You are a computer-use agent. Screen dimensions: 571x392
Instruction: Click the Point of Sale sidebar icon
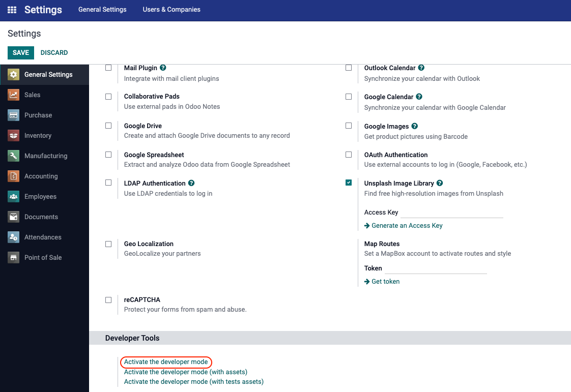(14, 257)
